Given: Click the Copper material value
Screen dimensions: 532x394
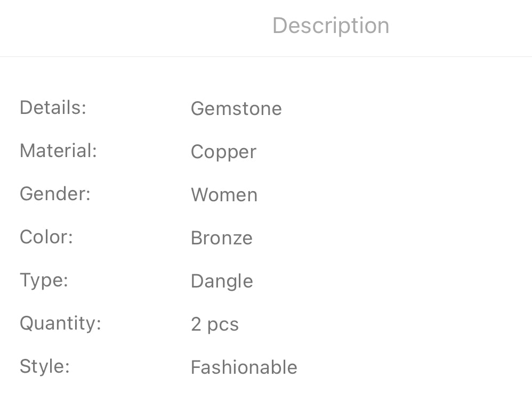Looking at the screenshot, I should pyautogui.click(x=223, y=152).
